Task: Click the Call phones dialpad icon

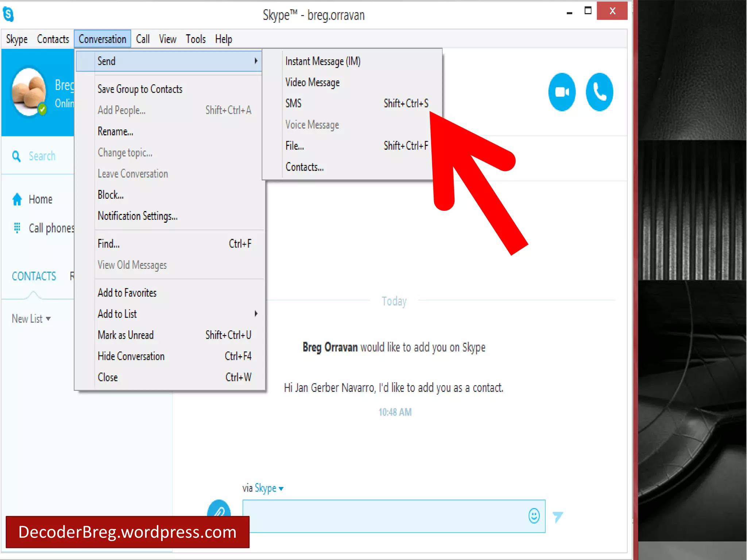Action: (x=17, y=227)
